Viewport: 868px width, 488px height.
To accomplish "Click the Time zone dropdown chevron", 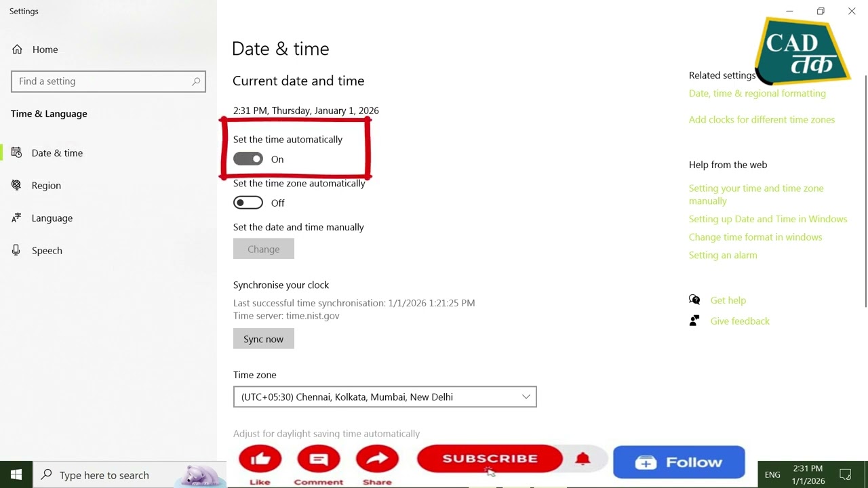I will click(526, 397).
